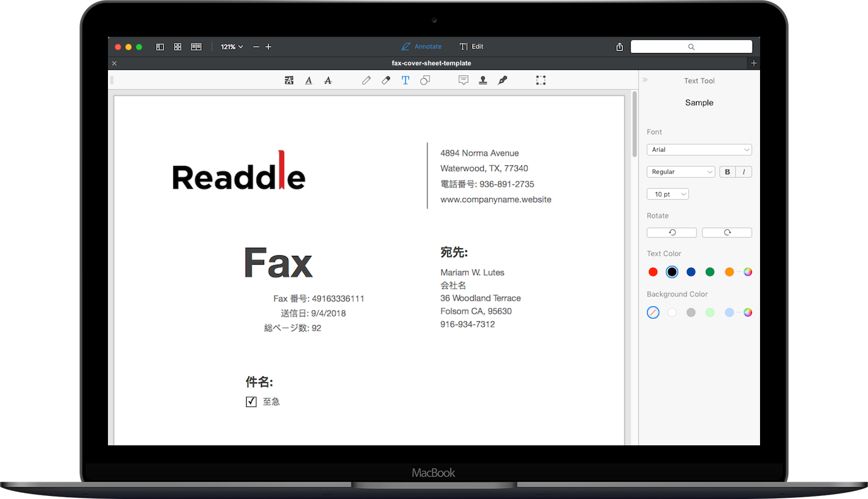The width and height of the screenshot is (868, 499).
Task: Click the 916-934-7312 phone number
Action: (468, 324)
